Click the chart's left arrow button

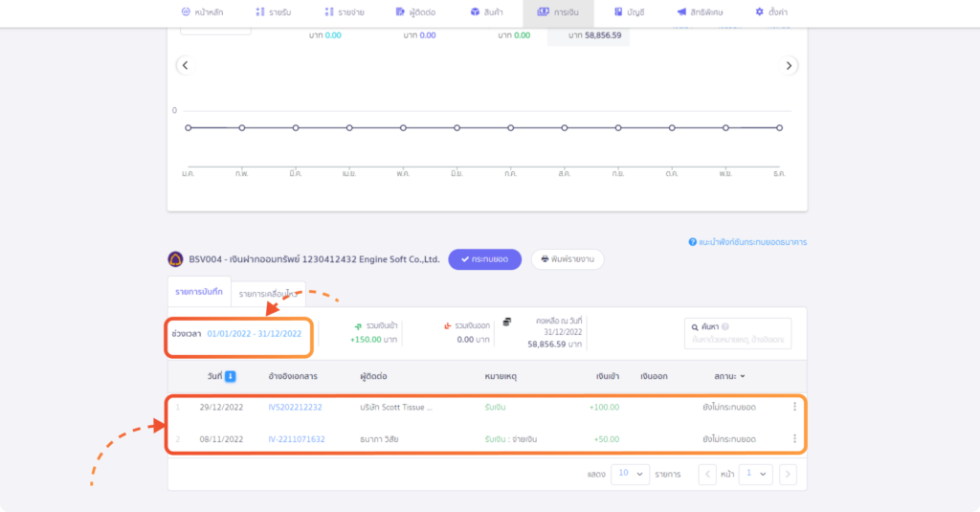click(x=185, y=65)
